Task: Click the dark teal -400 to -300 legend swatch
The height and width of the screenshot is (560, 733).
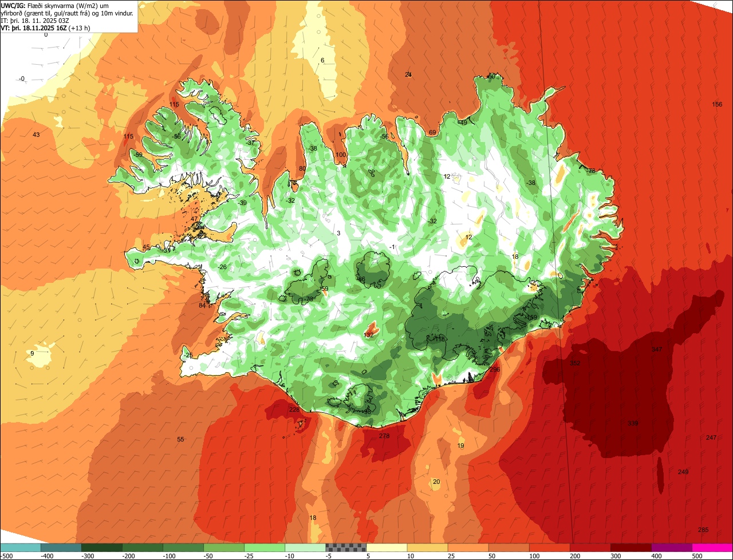Action: (x=61, y=547)
